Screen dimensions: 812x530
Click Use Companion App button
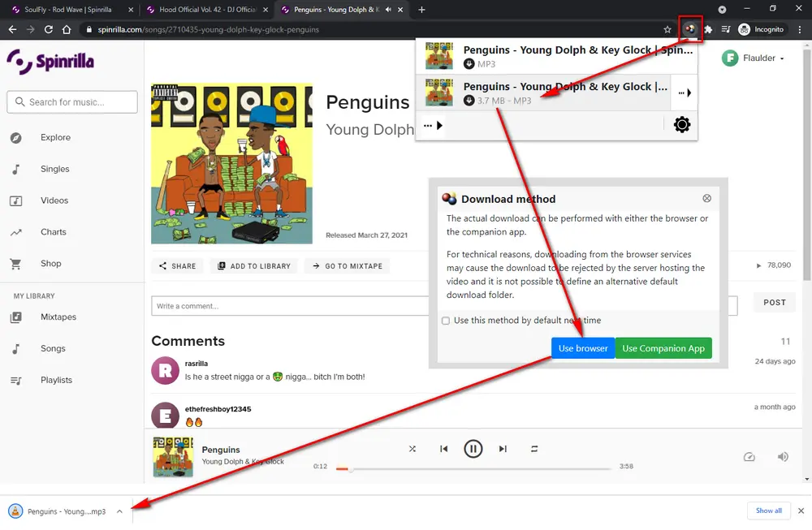(x=663, y=348)
